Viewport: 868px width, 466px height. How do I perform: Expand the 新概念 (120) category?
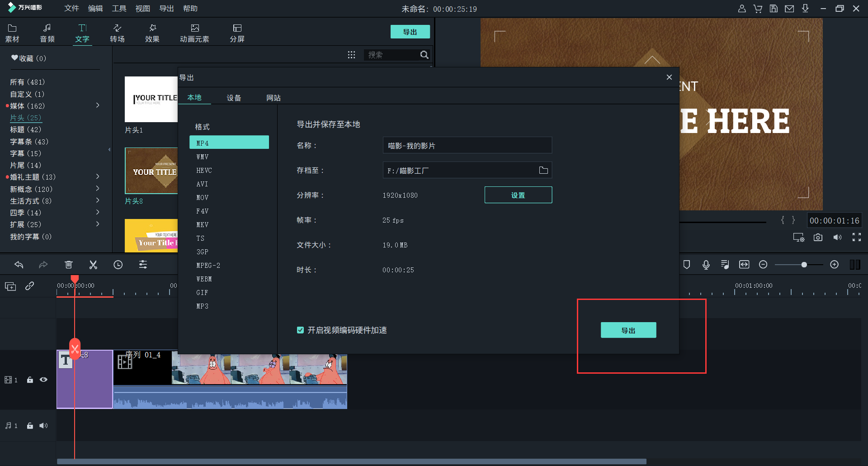click(98, 188)
